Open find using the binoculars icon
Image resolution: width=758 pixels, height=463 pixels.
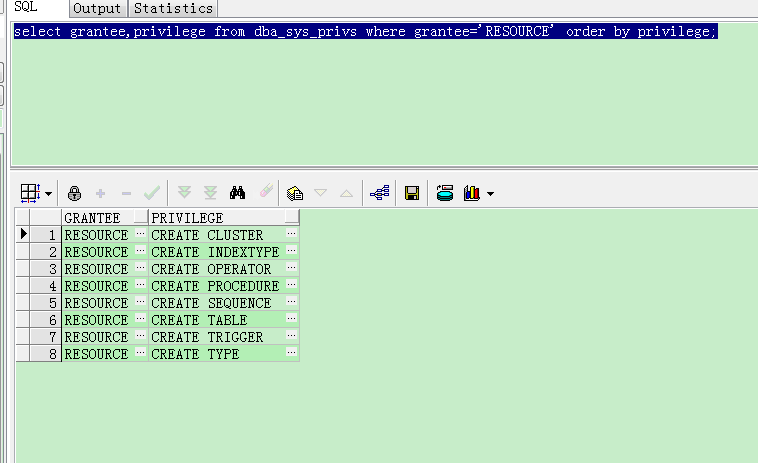tap(237, 193)
